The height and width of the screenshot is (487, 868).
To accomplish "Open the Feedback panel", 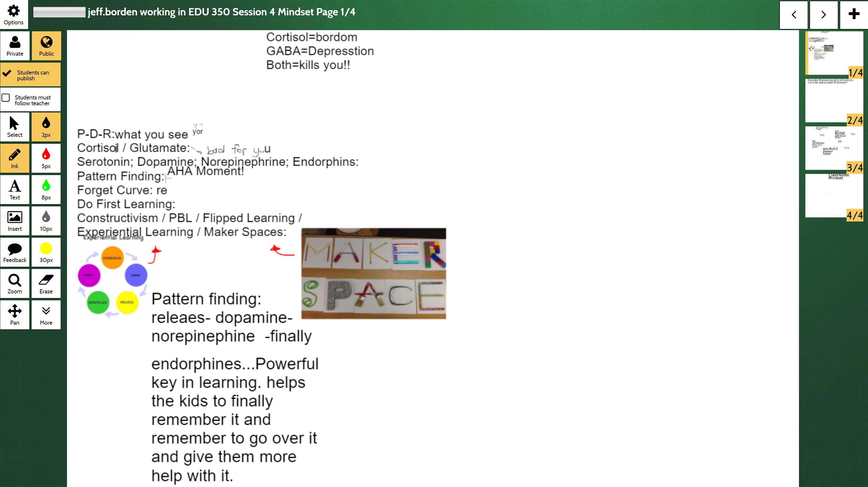I will pyautogui.click(x=14, y=252).
